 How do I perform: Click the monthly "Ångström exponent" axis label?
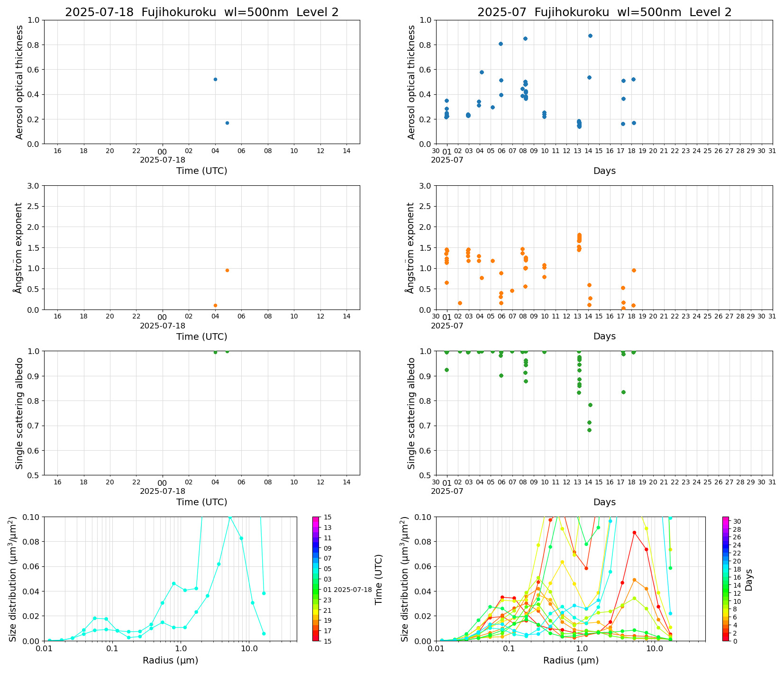(410, 248)
